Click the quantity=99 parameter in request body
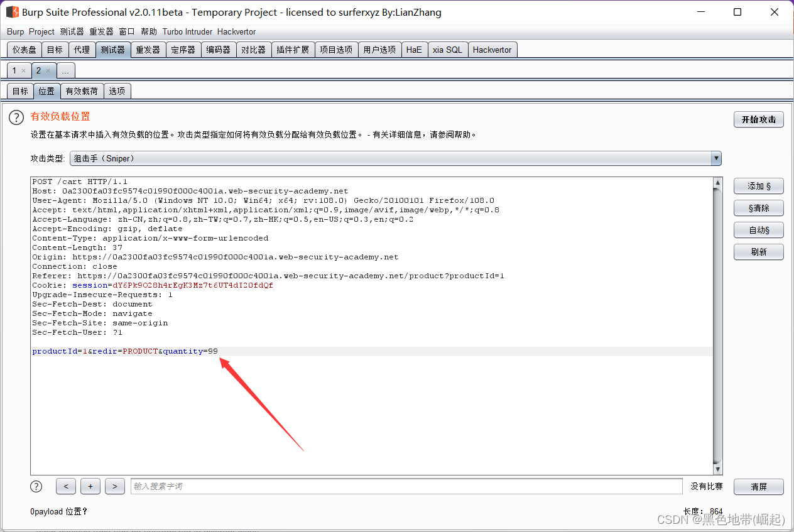794x532 pixels. pos(190,351)
